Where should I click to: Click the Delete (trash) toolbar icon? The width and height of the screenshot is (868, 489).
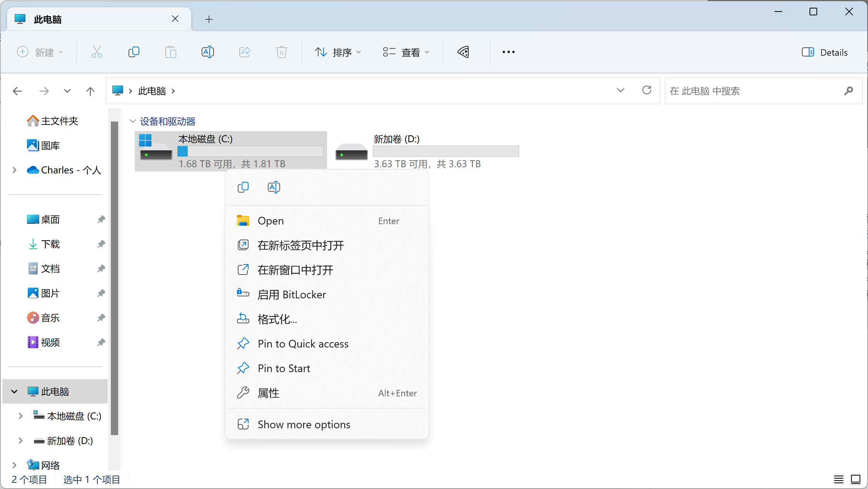click(x=281, y=52)
